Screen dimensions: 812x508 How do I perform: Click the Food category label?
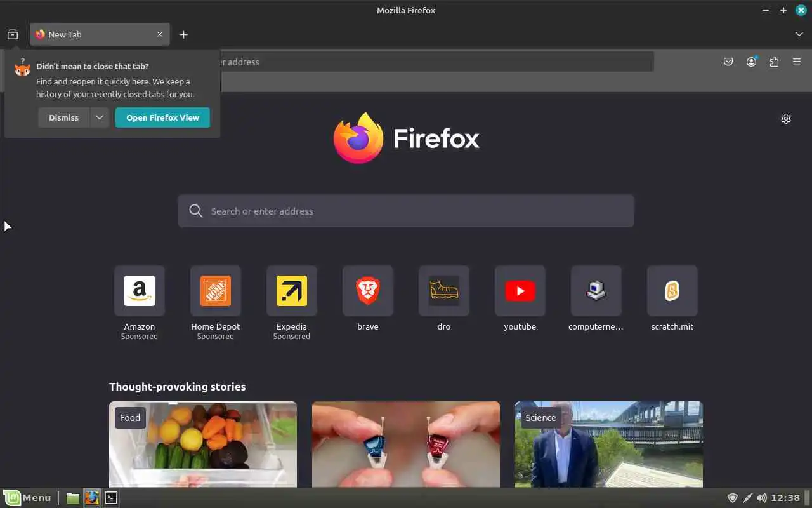[130, 418]
